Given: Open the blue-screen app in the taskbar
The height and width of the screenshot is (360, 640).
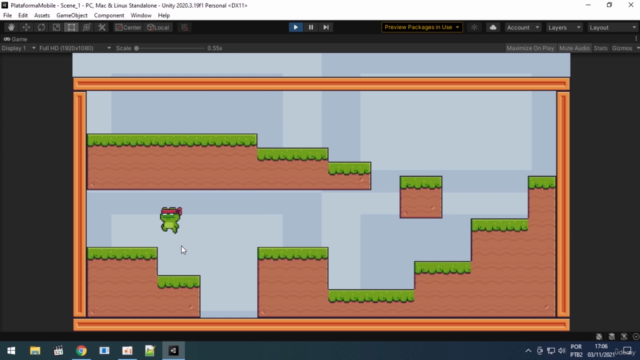Looking at the screenshot, I should click(104, 351).
